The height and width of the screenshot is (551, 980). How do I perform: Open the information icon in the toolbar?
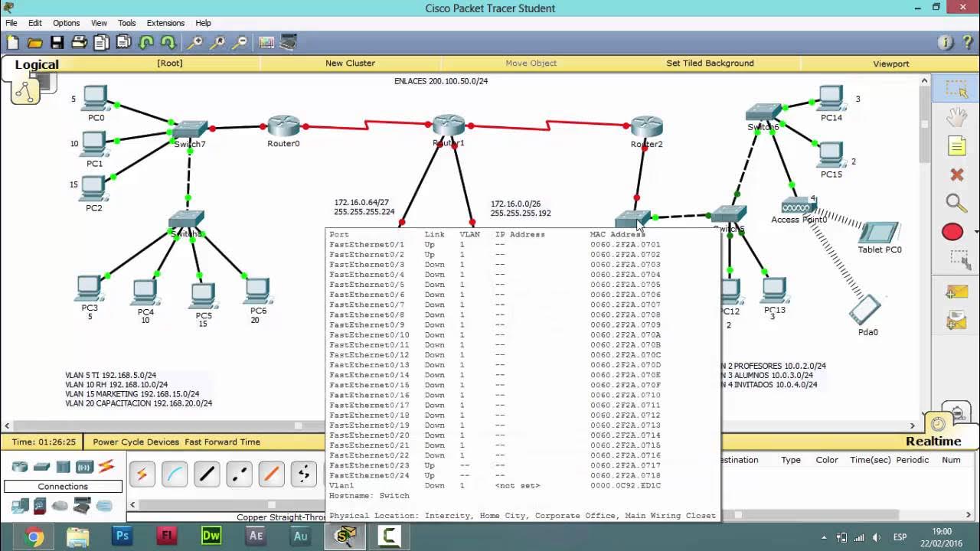coord(945,43)
